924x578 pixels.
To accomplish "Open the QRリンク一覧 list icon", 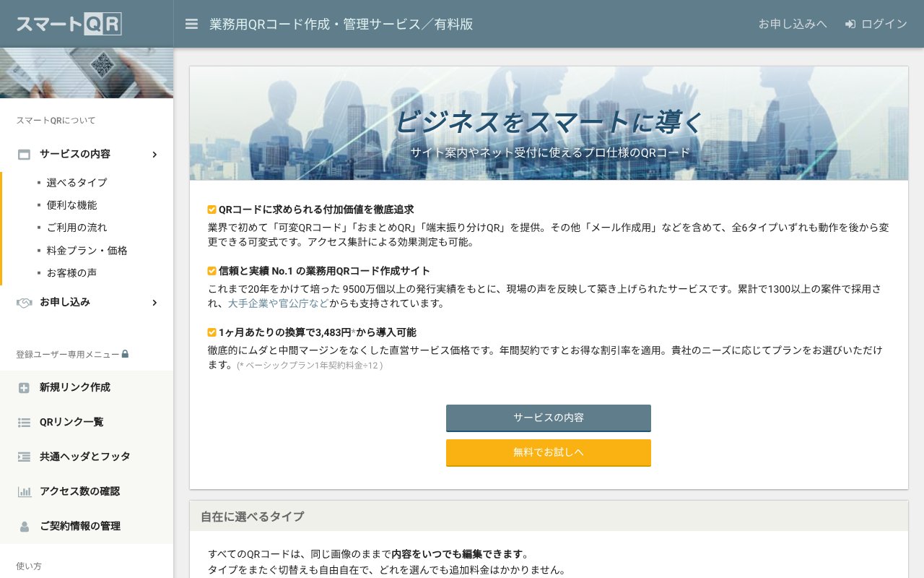I will tap(24, 422).
